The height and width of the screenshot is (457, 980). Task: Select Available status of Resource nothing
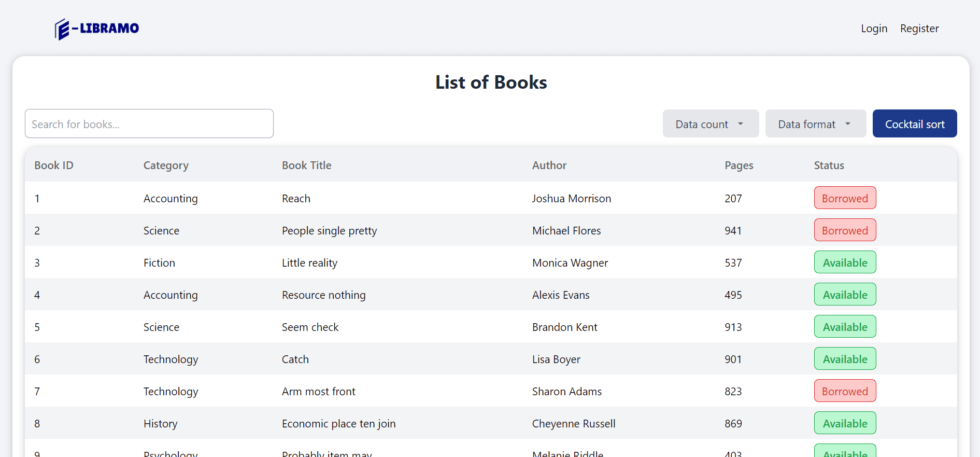845,295
